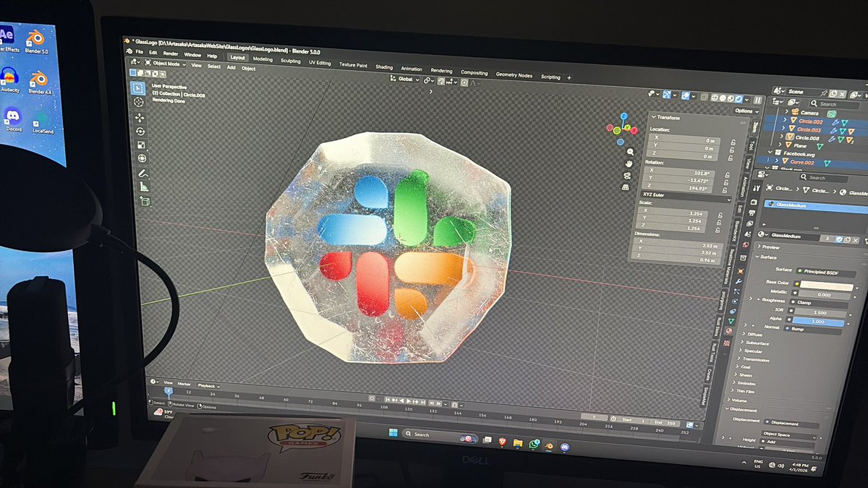Choose the Annotate tool
Viewport: 868px width, 488px height.
pyautogui.click(x=142, y=174)
